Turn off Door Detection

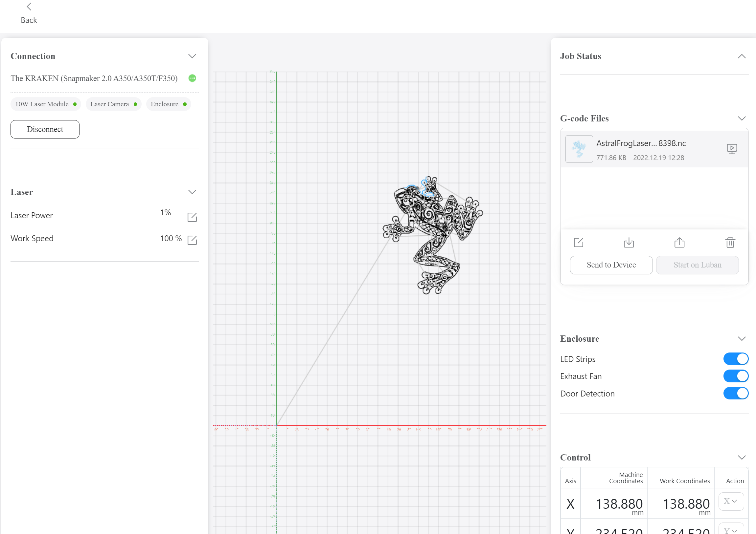tap(736, 393)
